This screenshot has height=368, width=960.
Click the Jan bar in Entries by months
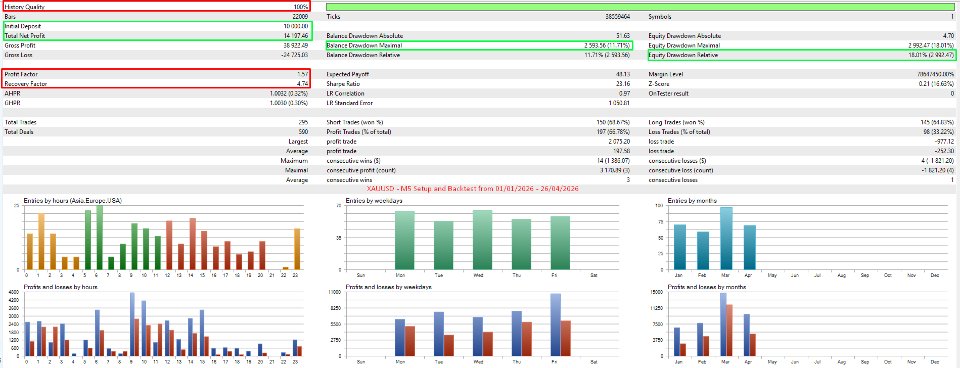point(680,247)
